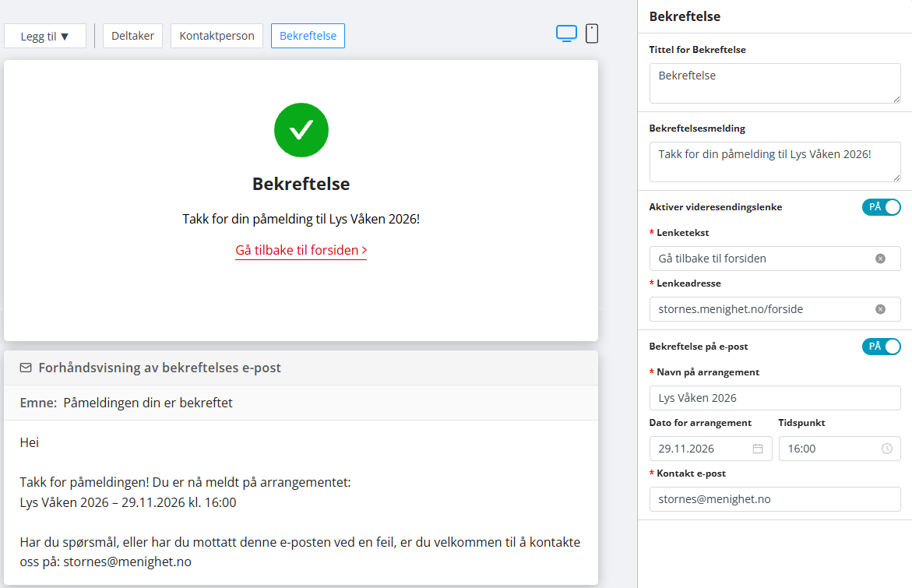This screenshot has width=912, height=588.
Task: Edit the Tittel for Bekreftelse text area
Action: [775, 83]
